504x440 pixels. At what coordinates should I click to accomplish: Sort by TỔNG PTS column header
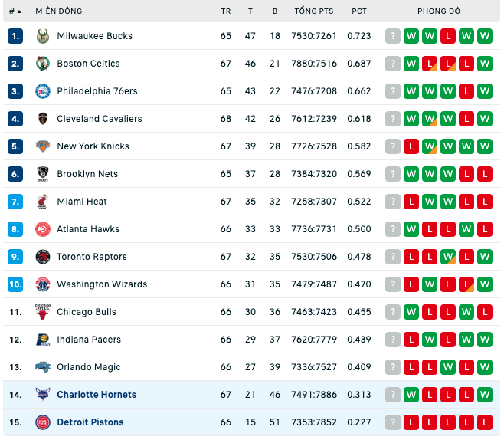point(314,11)
